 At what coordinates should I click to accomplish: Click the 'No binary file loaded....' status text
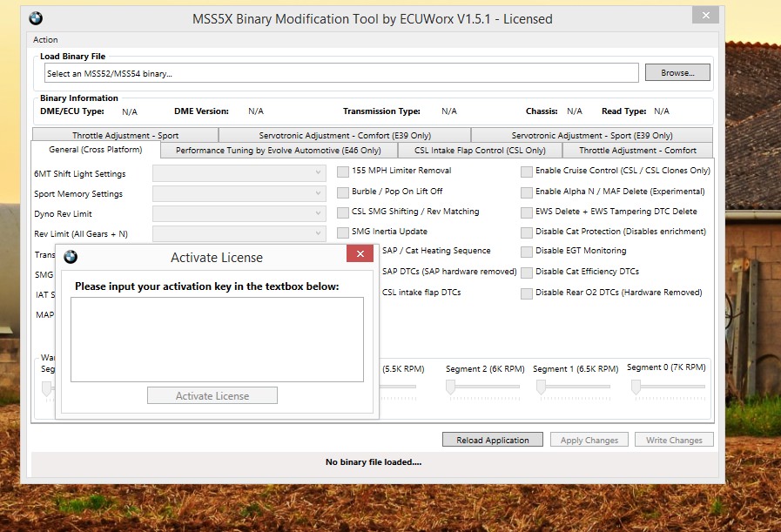click(374, 461)
